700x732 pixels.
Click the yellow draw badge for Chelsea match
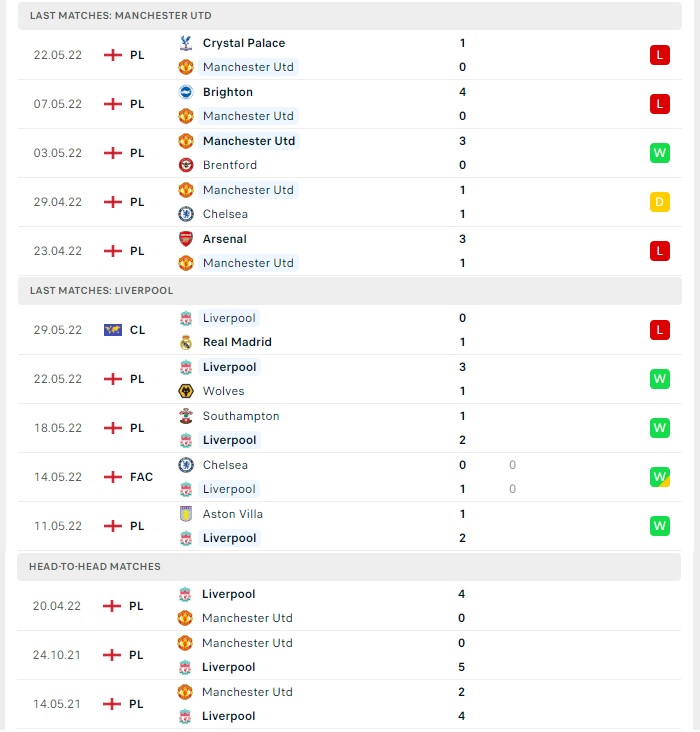pos(659,202)
